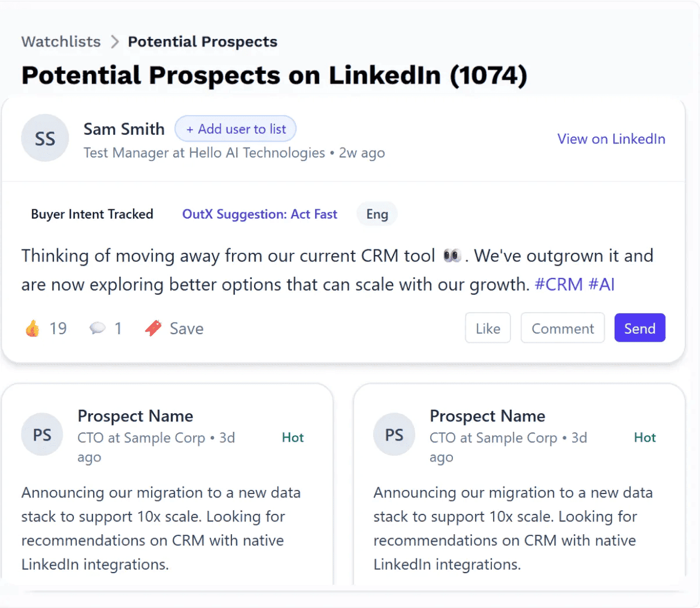Click breadcrumb chevron after Watchlists
The image size is (700, 608).
click(x=115, y=42)
